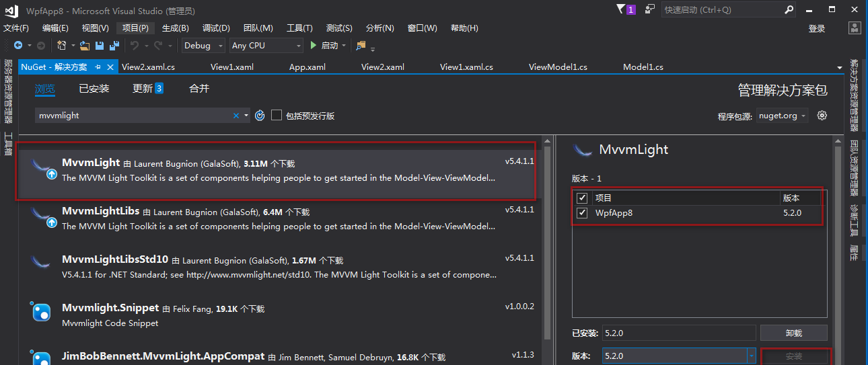The height and width of the screenshot is (365, 868).
Task: Open the Any CPU platform dropdown
Action: [x=266, y=45]
